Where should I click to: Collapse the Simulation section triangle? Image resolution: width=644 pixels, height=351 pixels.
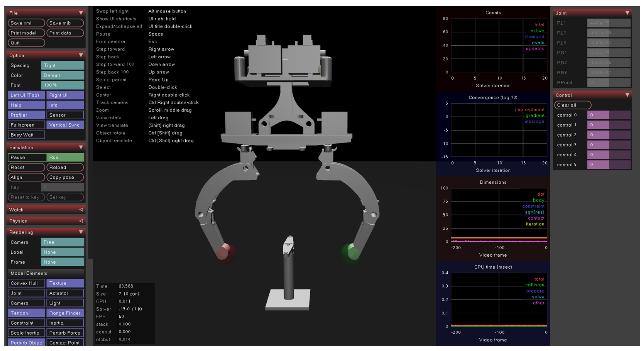[x=81, y=147]
